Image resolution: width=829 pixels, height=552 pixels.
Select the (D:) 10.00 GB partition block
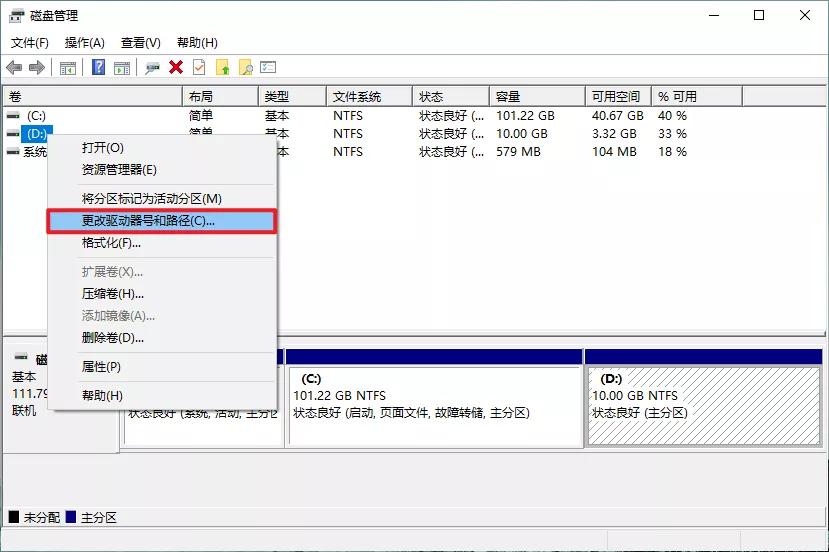[702, 405]
